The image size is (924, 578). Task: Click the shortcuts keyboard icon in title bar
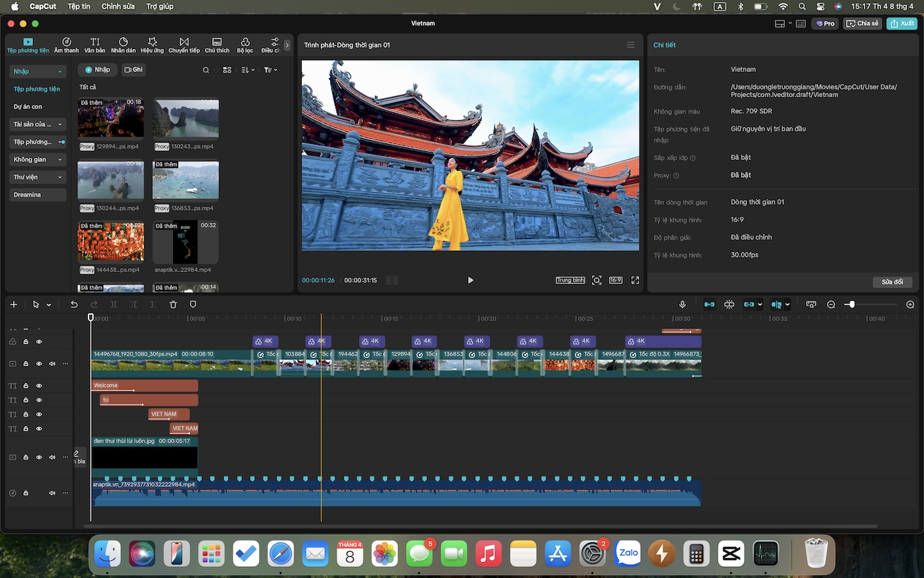(x=801, y=23)
